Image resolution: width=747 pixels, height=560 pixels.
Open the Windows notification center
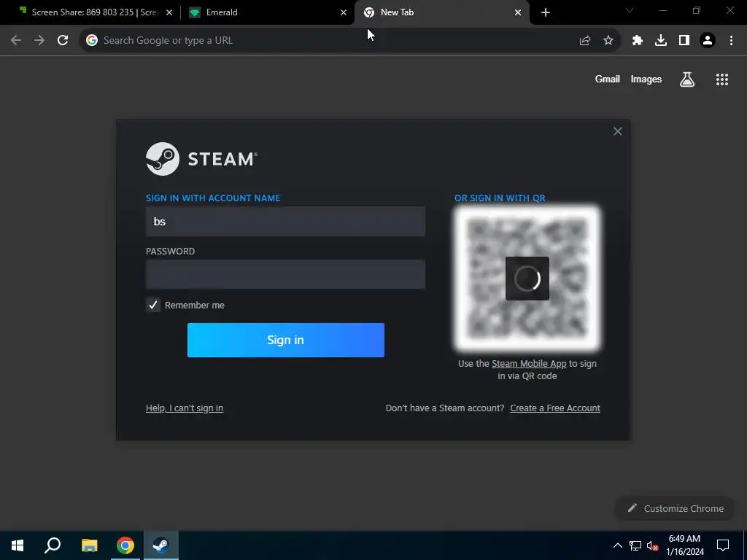tap(723, 545)
